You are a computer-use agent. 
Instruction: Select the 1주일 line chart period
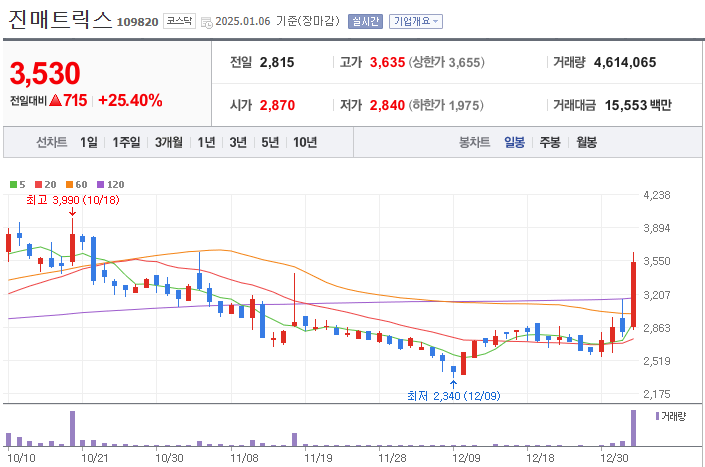pos(126,142)
